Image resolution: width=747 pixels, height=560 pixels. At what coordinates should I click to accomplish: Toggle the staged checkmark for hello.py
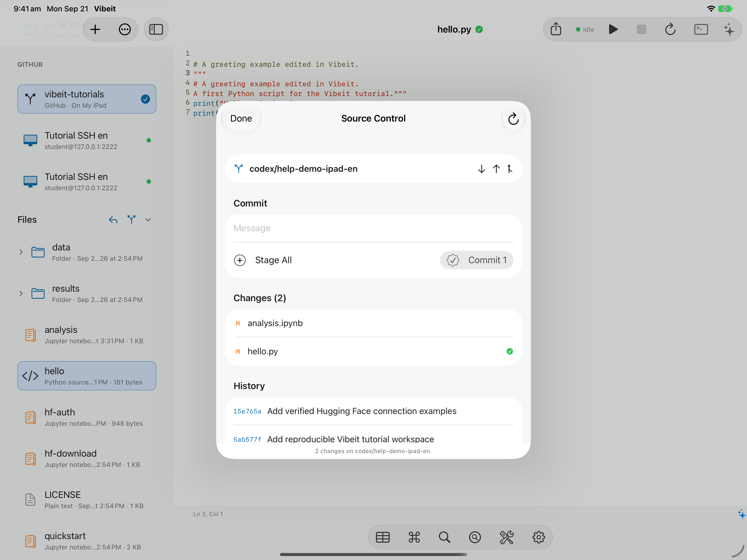point(509,351)
